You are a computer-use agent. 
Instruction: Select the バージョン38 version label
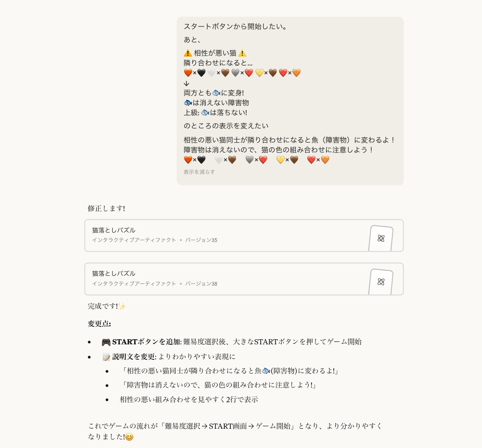tap(201, 284)
